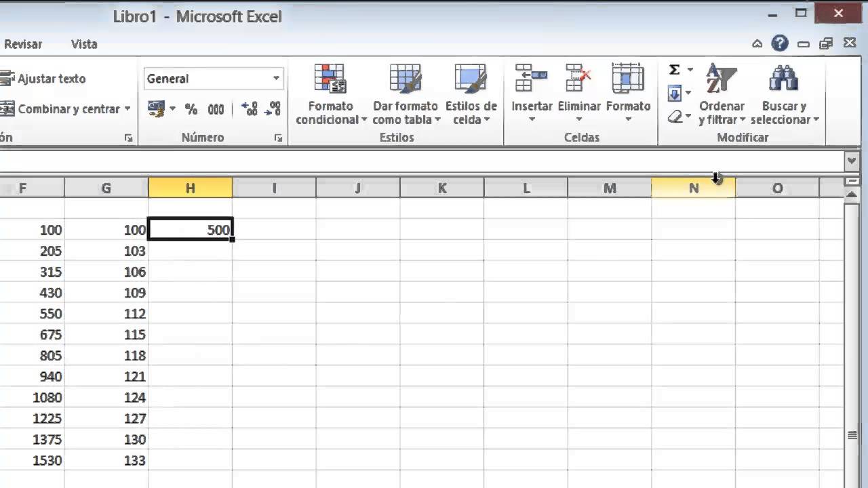This screenshot has height=488, width=868.
Task: Open the Formato cells menu
Action: point(628,95)
